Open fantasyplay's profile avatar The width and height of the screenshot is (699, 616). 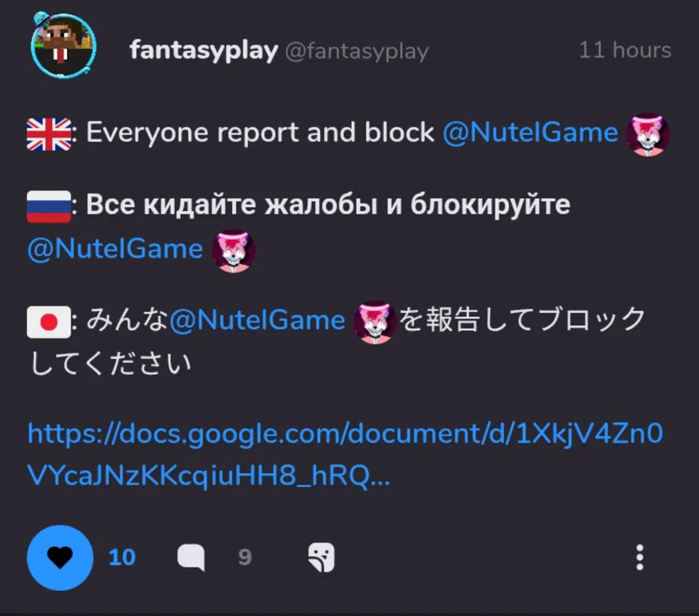point(64,45)
